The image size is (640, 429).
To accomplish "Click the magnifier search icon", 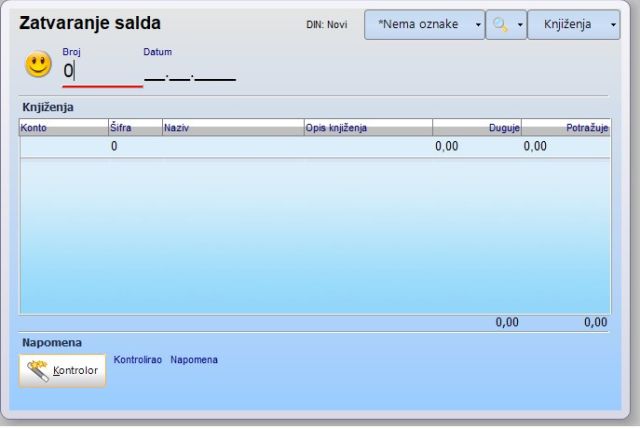I will 498,24.
